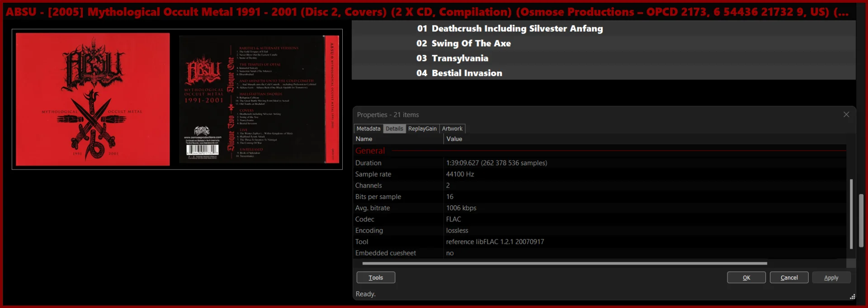
Task: Click the ABSU album title heading
Action: 427,12
